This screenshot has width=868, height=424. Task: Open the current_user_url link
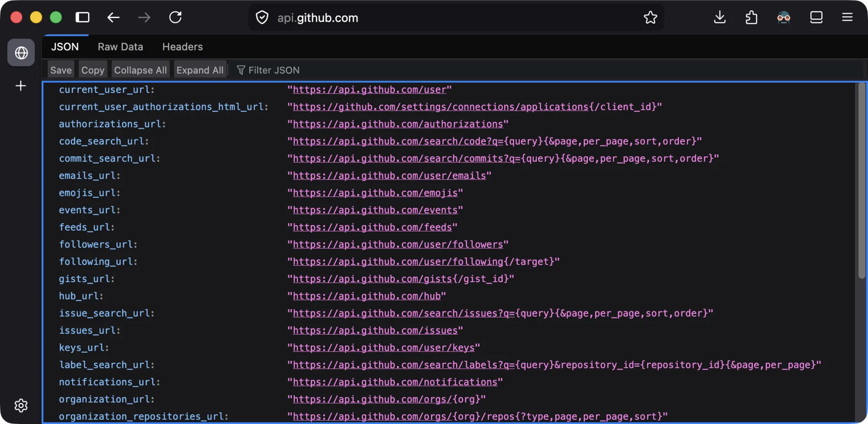pos(370,90)
